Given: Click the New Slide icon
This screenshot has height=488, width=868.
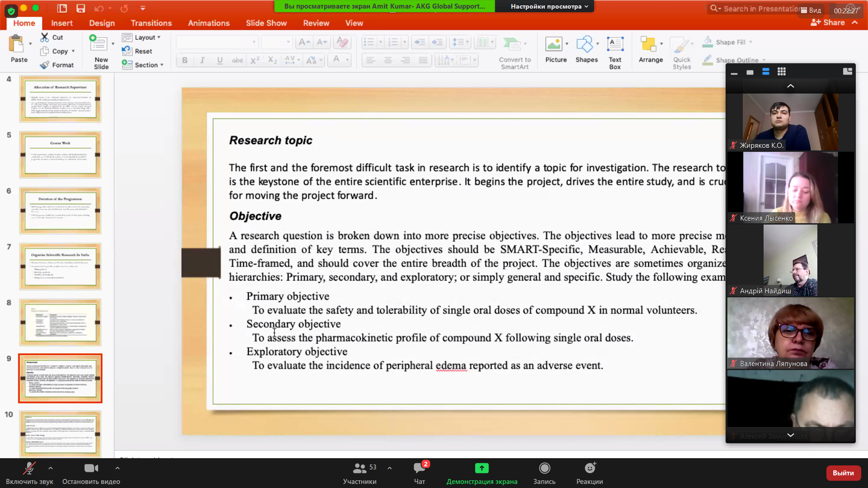Looking at the screenshot, I should [98, 44].
